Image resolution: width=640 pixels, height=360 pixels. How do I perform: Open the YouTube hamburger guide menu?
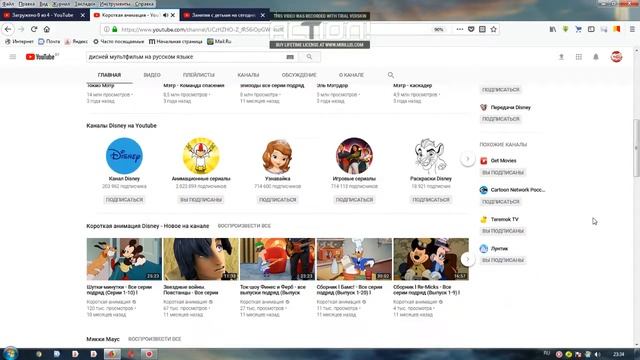tap(13, 57)
